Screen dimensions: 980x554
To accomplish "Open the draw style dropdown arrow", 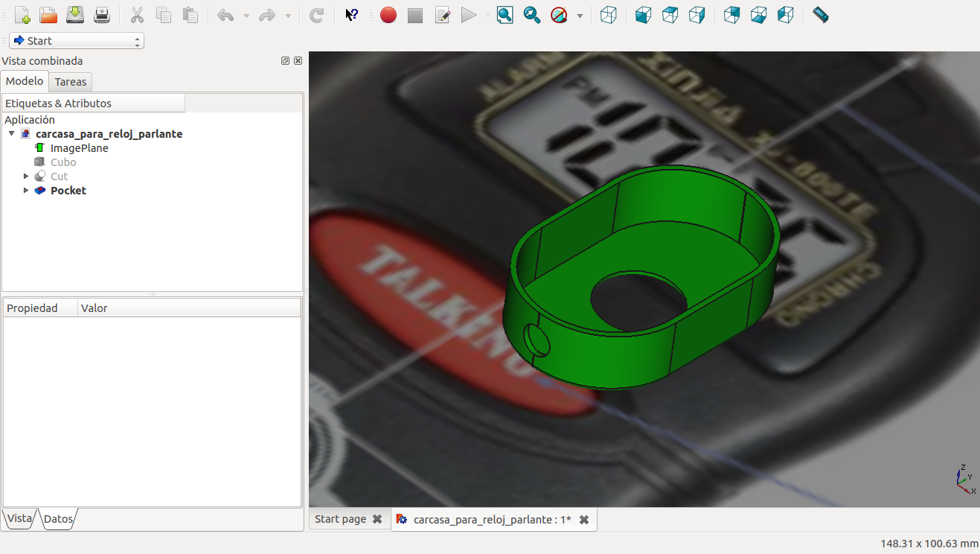I will pyautogui.click(x=580, y=16).
